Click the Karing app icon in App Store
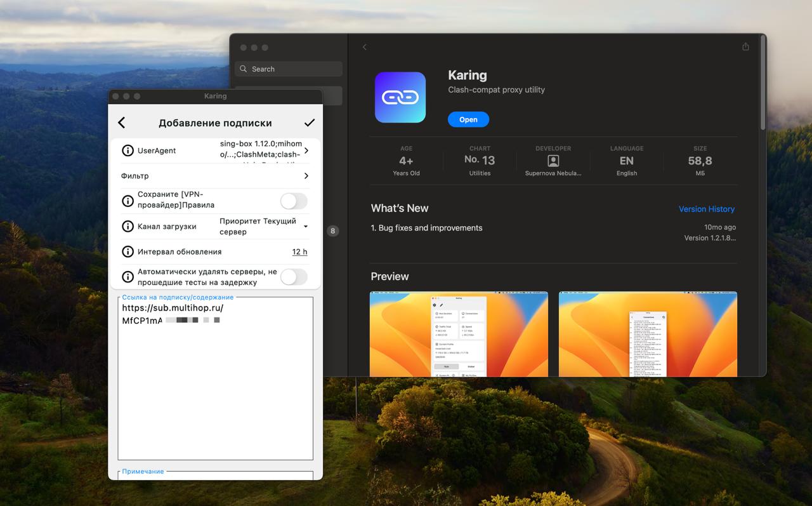The height and width of the screenshot is (506, 812). tap(400, 97)
